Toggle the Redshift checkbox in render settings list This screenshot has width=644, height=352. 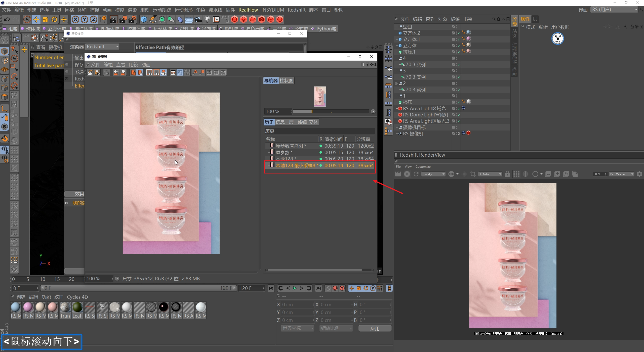(x=67, y=79)
